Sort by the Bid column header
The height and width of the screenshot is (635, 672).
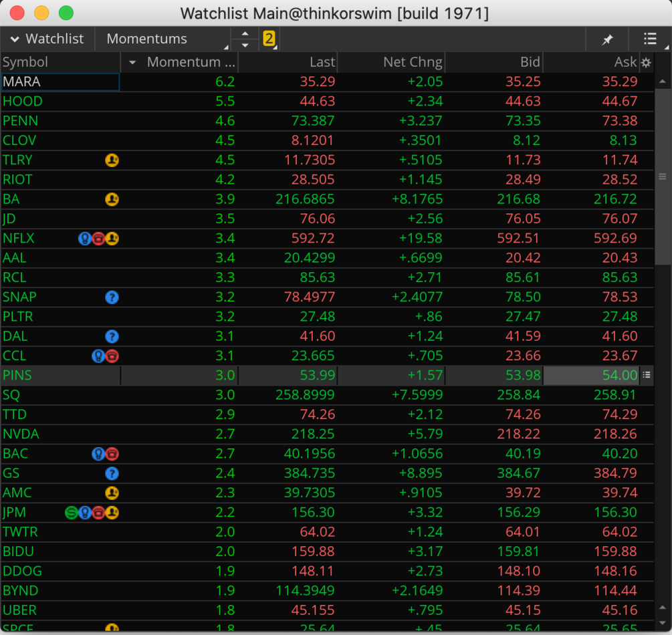pyautogui.click(x=494, y=62)
